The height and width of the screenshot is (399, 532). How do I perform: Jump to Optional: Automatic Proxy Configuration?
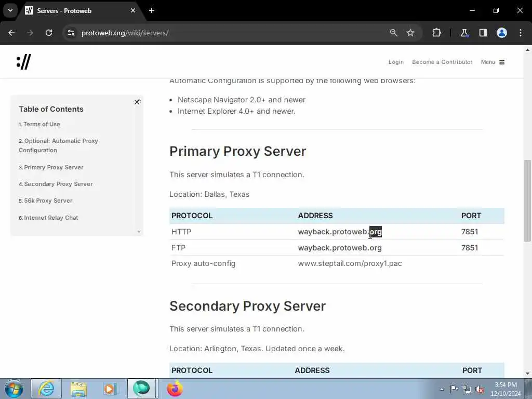point(58,145)
